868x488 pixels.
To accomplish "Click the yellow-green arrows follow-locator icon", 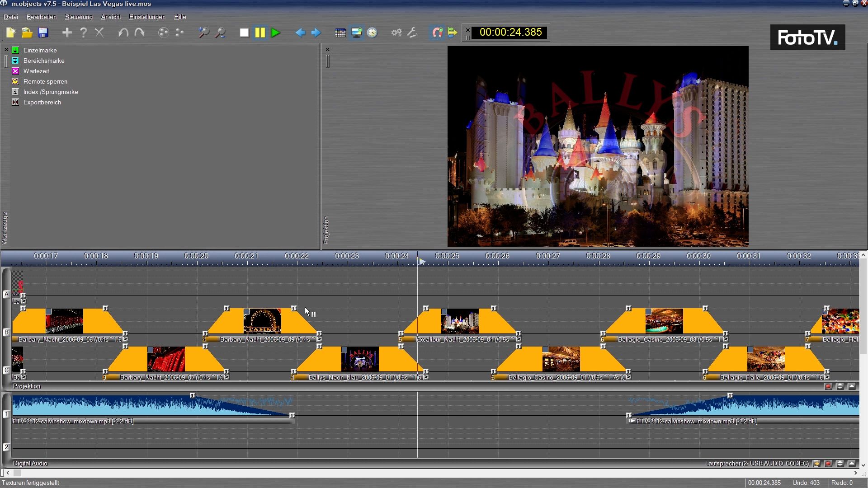I will [x=453, y=33].
